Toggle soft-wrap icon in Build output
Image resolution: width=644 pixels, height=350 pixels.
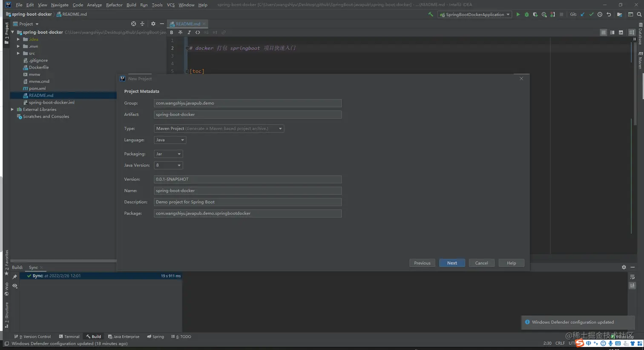pyautogui.click(x=632, y=277)
